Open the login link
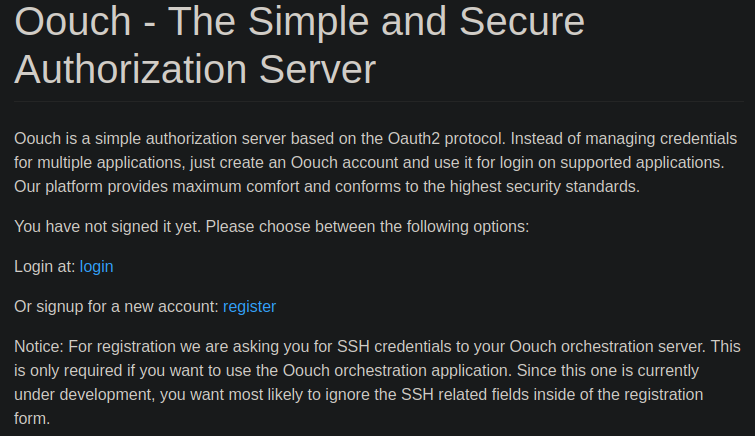Screen dimensions: 755x436 click(x=96, y=266)
